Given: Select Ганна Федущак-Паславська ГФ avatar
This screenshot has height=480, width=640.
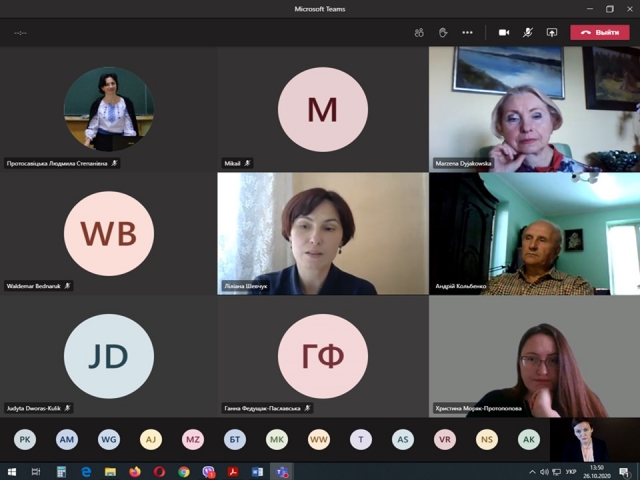Looking at the screenshot, I should click(323, 356).
